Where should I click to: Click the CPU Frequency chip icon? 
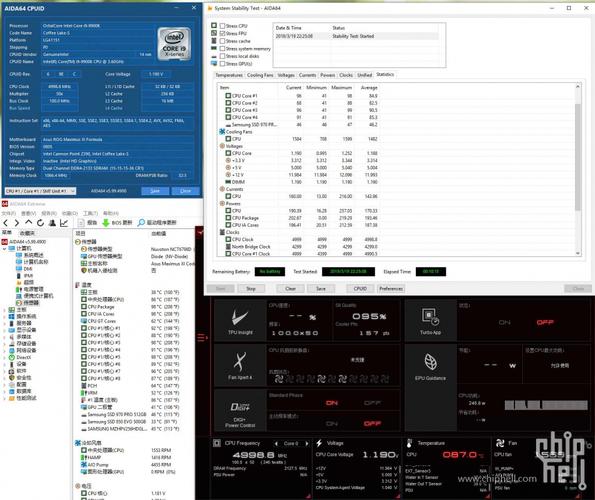pos(217,443)
